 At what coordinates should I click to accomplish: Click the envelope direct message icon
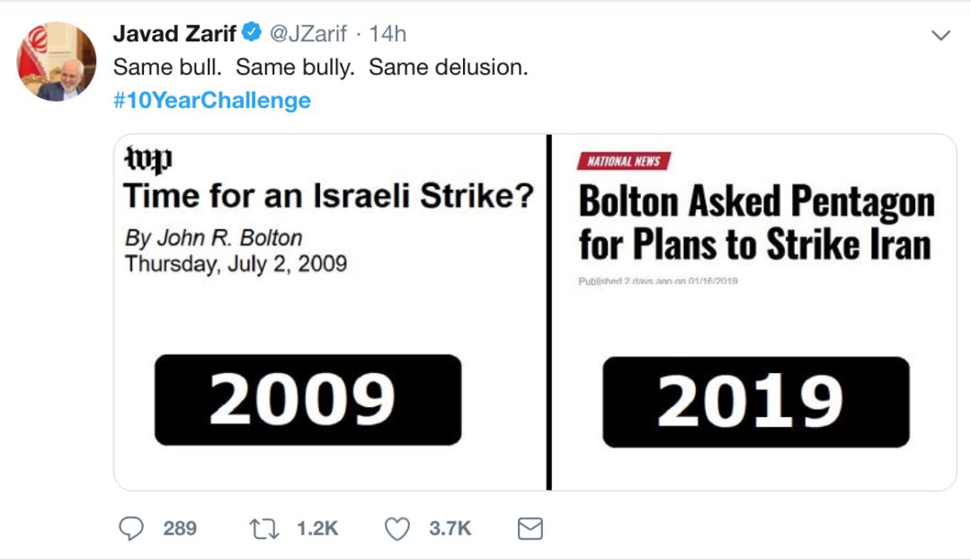pos(530,529)
